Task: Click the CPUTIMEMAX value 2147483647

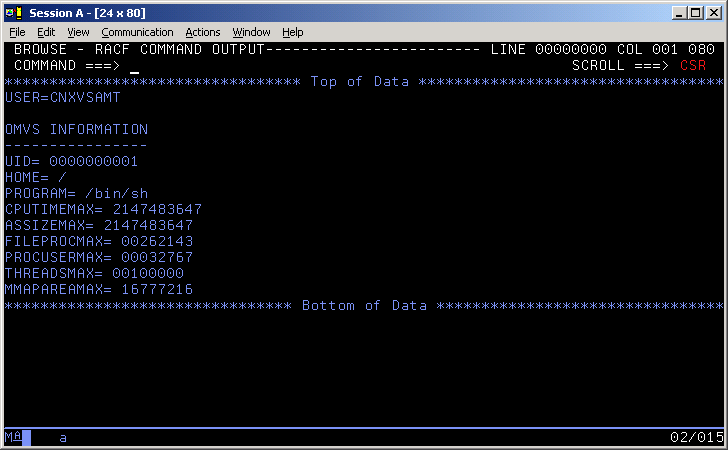Action: 157,210
